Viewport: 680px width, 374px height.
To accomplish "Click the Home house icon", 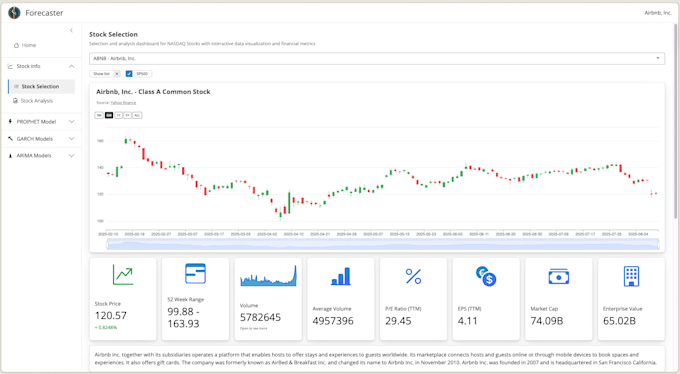I will point(16,45).
